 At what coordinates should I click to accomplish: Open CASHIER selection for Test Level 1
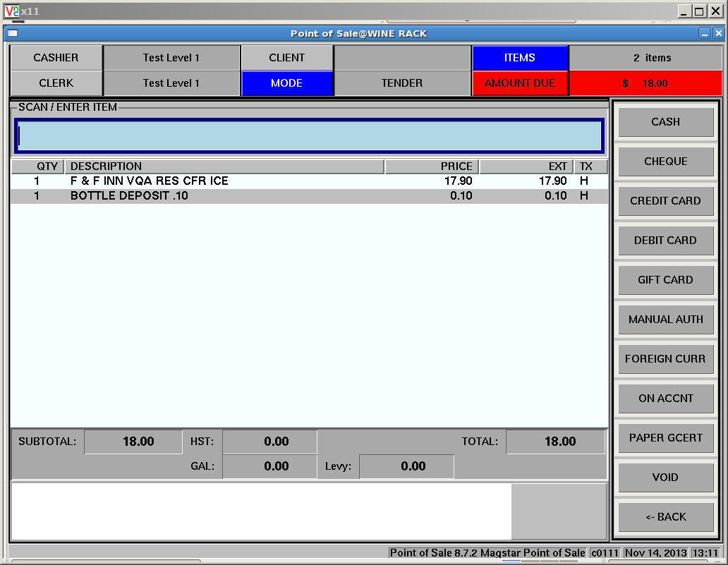[x=56, y=57]
